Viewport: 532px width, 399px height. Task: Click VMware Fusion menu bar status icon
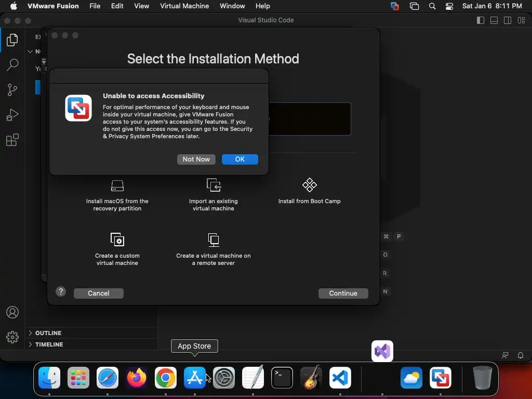395,6
